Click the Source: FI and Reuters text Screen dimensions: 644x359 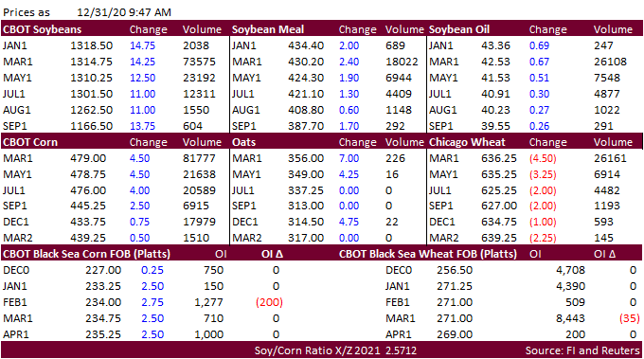coord(582,350)
